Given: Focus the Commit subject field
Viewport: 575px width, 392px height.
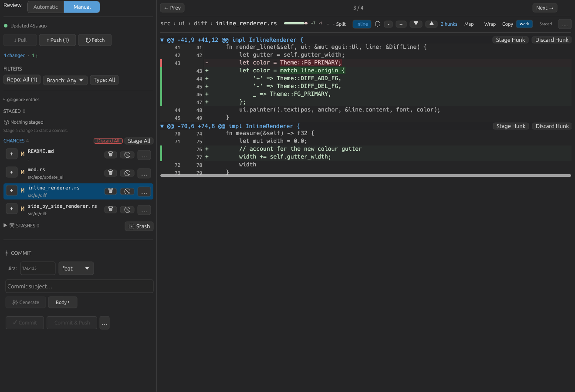Looking at the screenshot, I should (79, 286).
